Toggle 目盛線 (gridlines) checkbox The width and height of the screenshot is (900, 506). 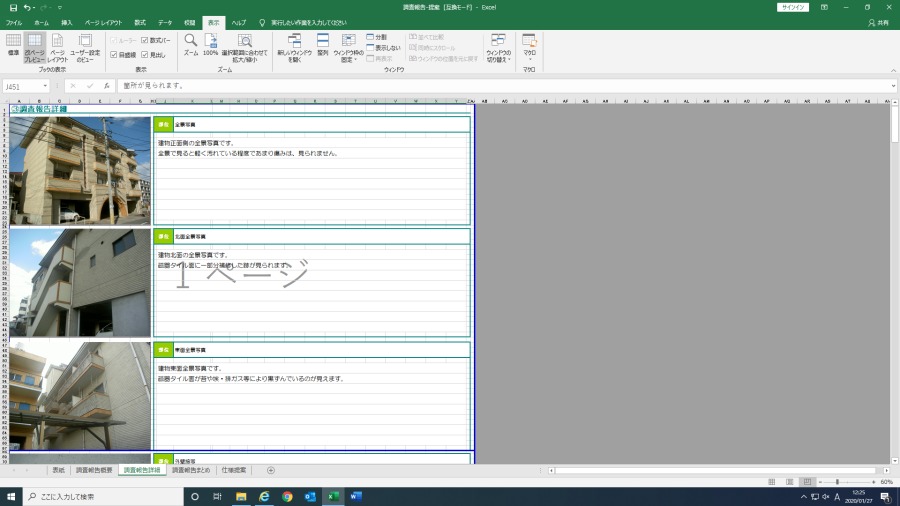click(114, 55)
